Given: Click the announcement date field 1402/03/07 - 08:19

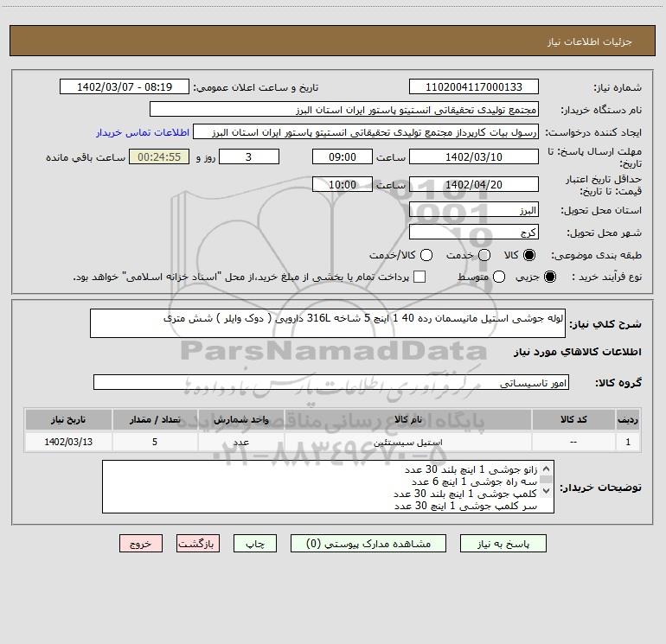Looking at the screenshot, I should click(x=125, y=86).
